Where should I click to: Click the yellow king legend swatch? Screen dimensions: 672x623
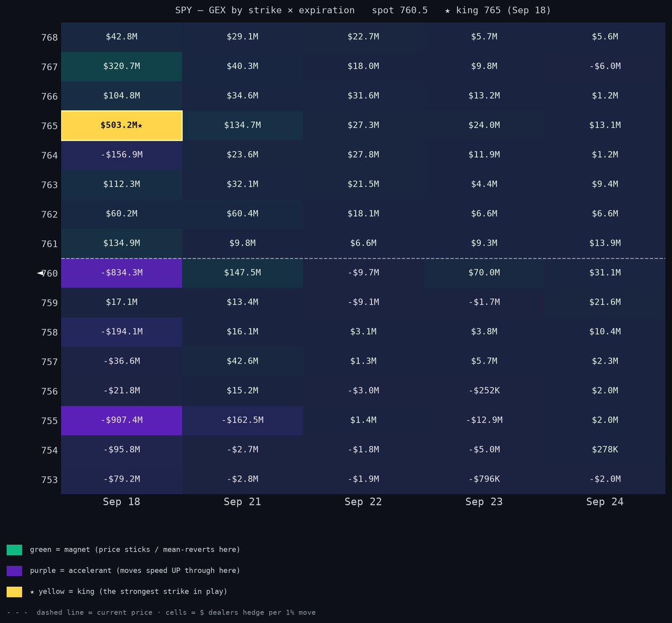(15, 592)
